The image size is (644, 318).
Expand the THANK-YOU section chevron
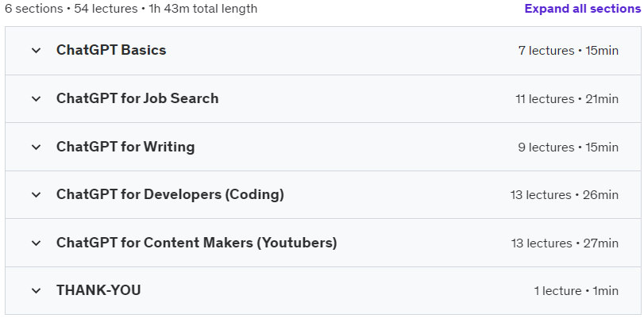pos(37,291)
